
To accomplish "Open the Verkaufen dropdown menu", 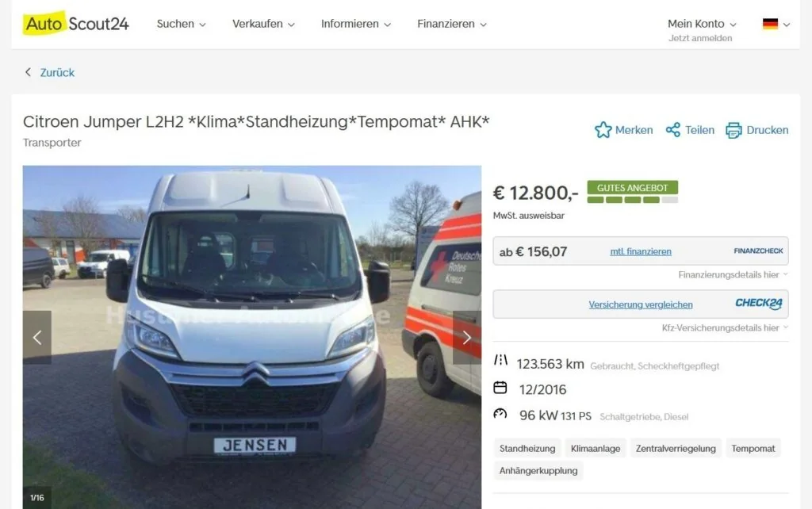I will coord(263,24).
